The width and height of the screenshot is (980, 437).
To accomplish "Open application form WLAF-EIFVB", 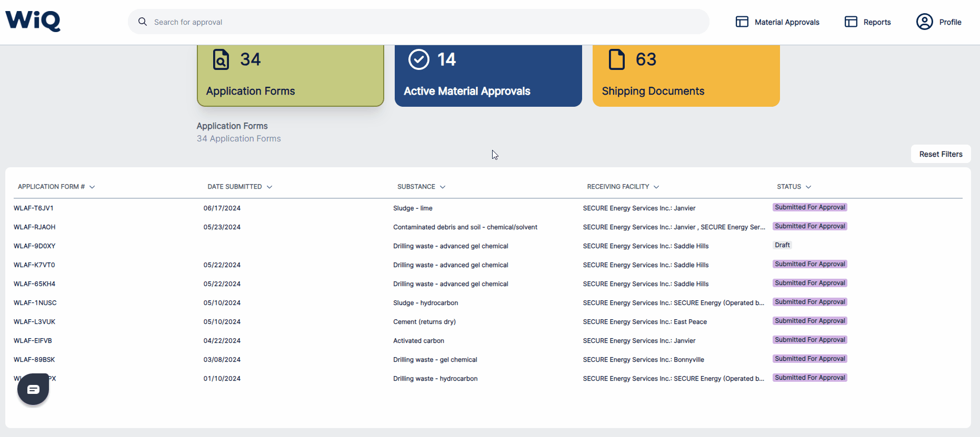I will (x=33, y=341).
